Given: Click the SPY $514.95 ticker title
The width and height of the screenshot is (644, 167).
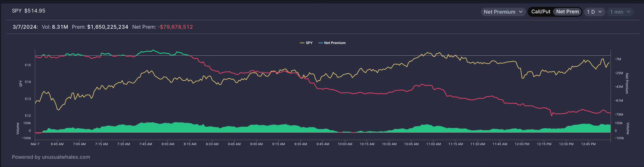Looking at the screenshot, I should [29, 11].
